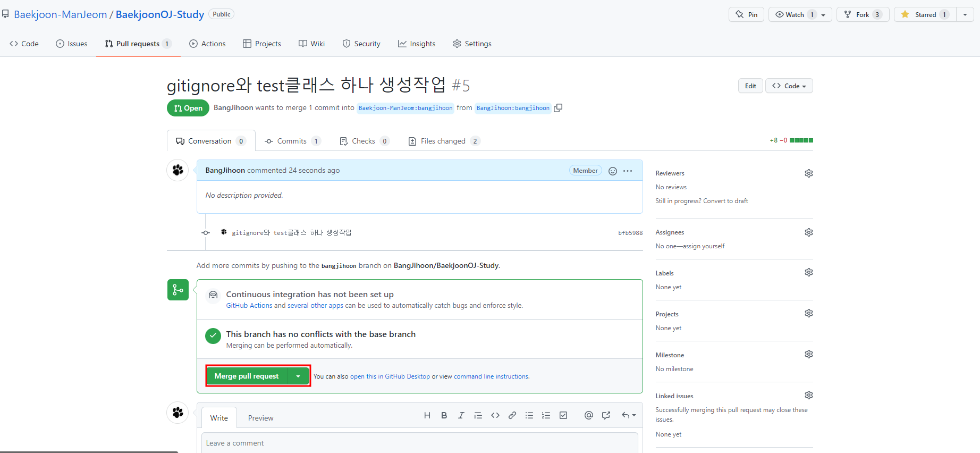The width and height of the screenshot is (980, 453).
Task: Apply bold formatting in comment toolbar
Action: tap(444, 416)
